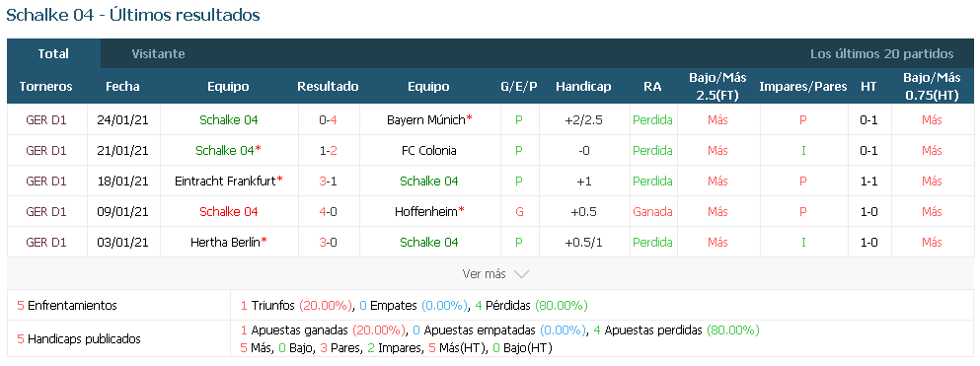Click the Torneos column header
Image resolution: width=980 pixels, height=366 pixels.
point(45,87)
